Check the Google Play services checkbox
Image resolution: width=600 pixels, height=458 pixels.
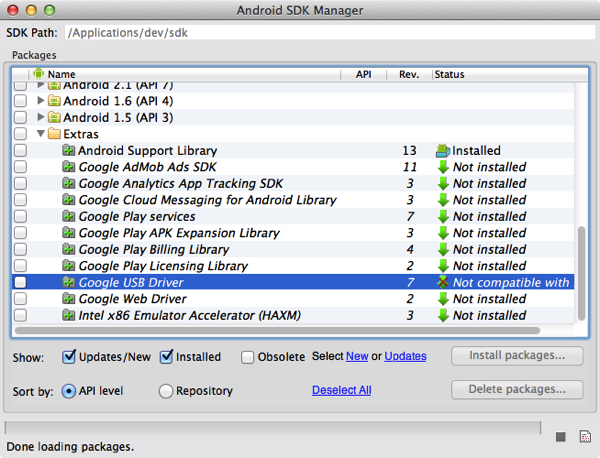pos(20,216)
